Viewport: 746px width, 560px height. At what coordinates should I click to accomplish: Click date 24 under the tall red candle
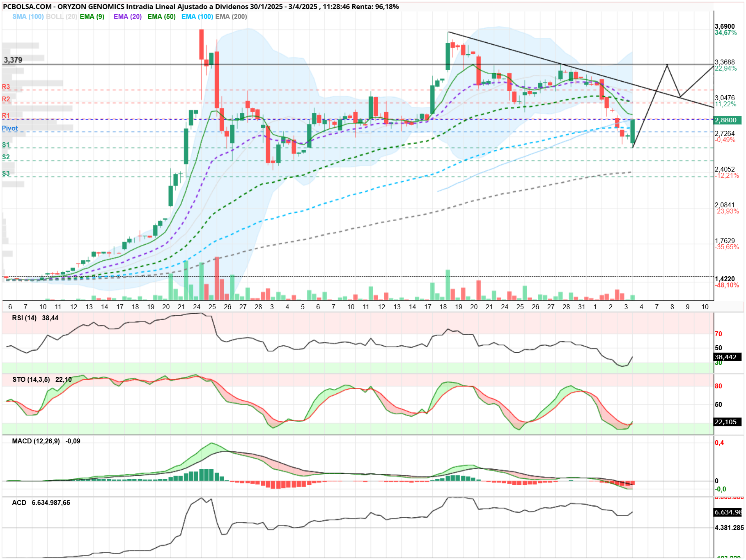[x=197, y=307]
